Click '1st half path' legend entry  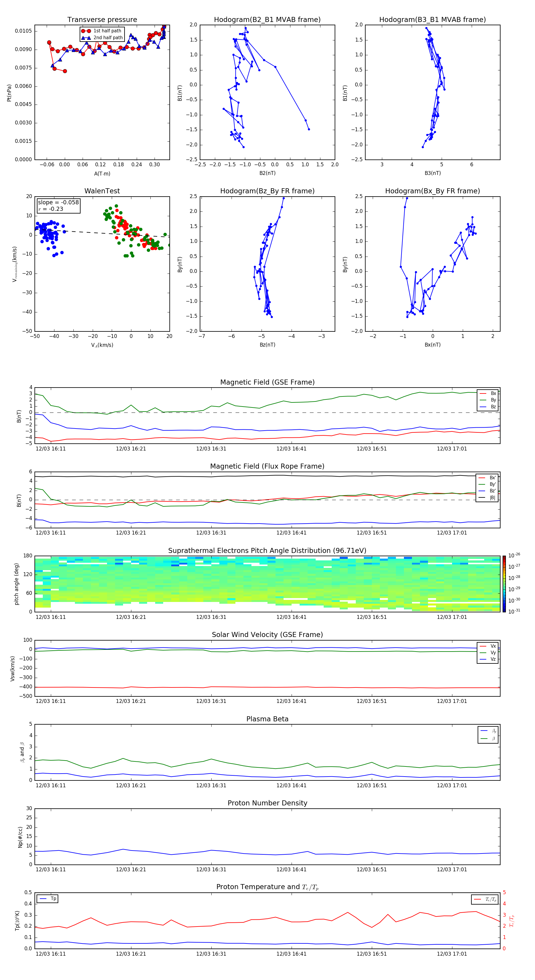pos(102,31)
